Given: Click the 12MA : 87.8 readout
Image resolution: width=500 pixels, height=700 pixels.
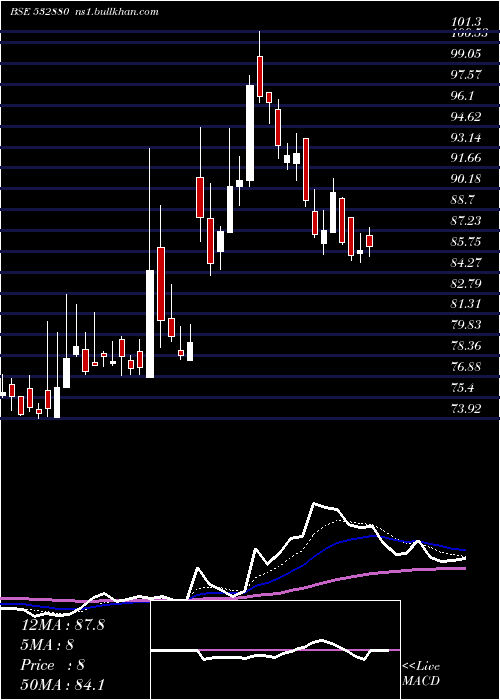Looking at the screenshot, I should pos(62,625).
